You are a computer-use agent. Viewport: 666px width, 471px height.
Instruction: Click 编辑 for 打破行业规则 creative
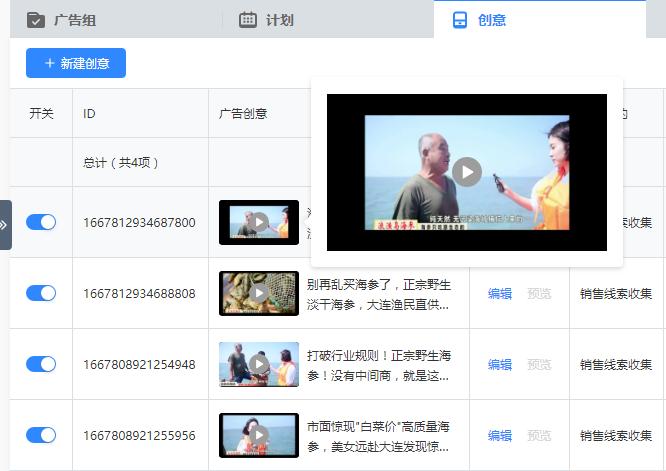(500, 364)
